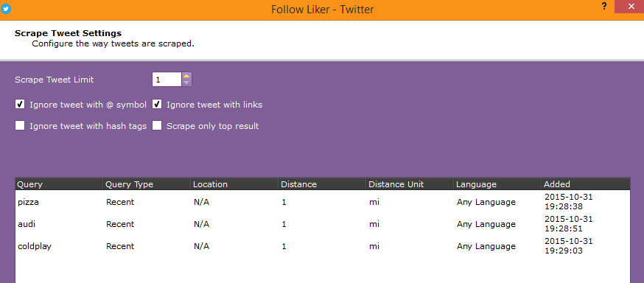Close the Follow Liker window

click(x=631, y=7)
